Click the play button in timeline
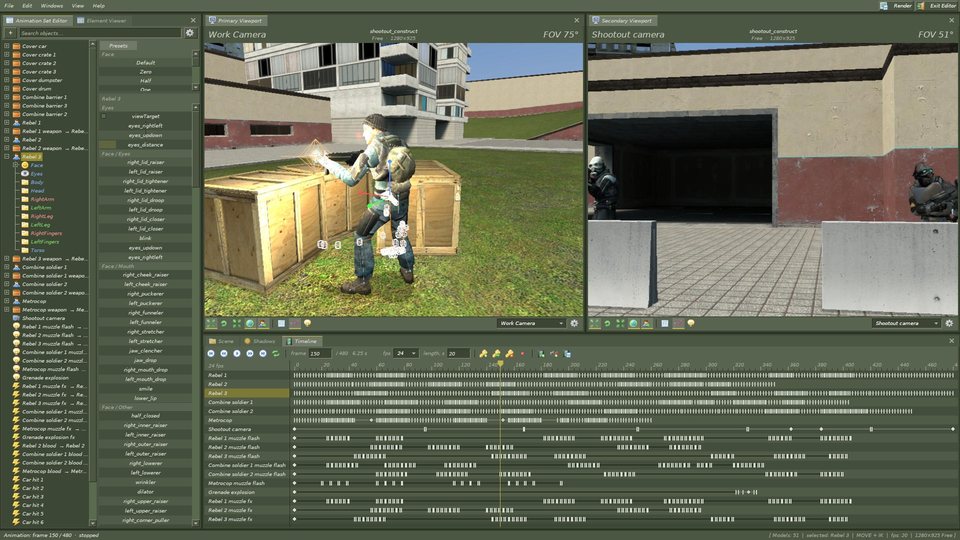 237,353
